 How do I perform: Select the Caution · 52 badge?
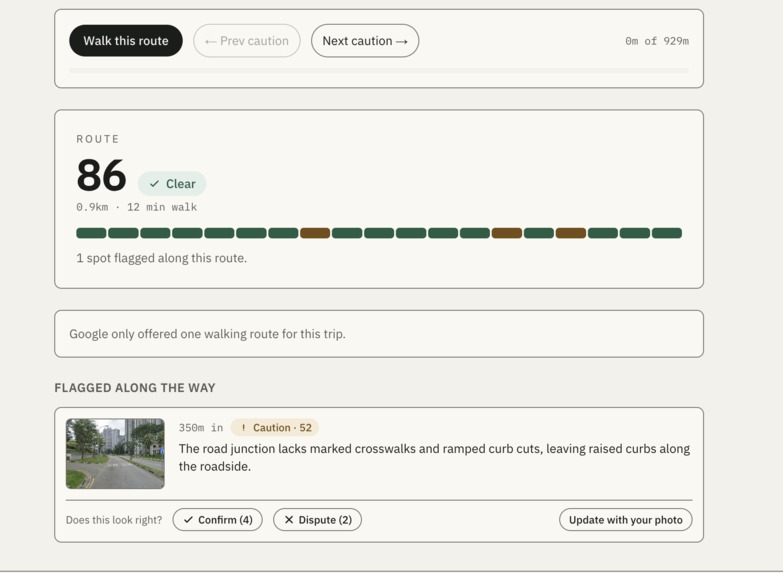(x=275, y=428)
